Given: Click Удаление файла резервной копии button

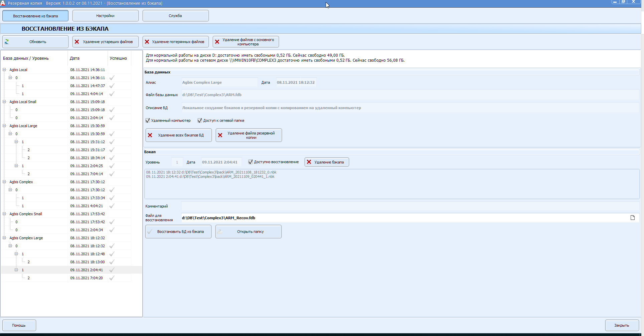Looking at the screenshot, I should click(x=249, y=135).
